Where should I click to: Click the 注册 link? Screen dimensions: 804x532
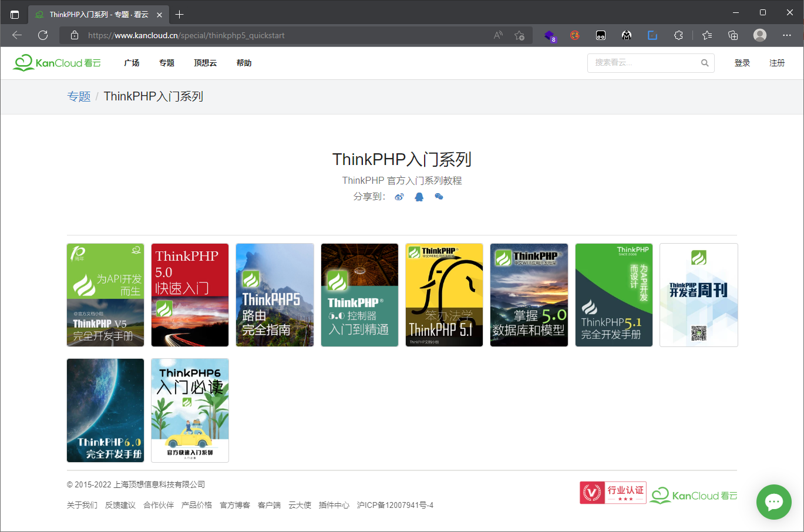[776, 63]
